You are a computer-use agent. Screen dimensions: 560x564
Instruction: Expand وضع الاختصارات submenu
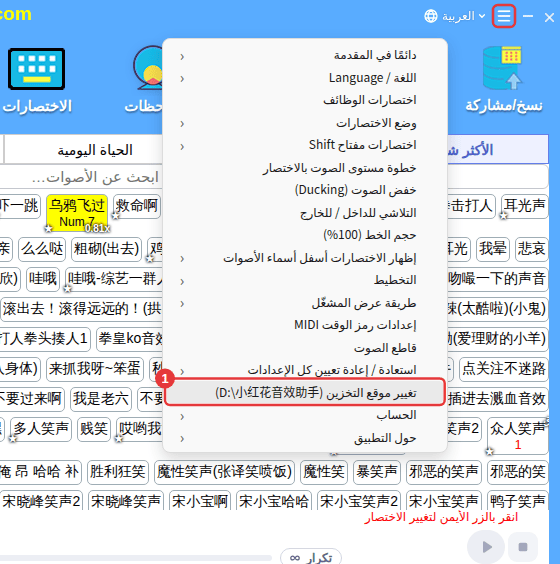point(305,123)
